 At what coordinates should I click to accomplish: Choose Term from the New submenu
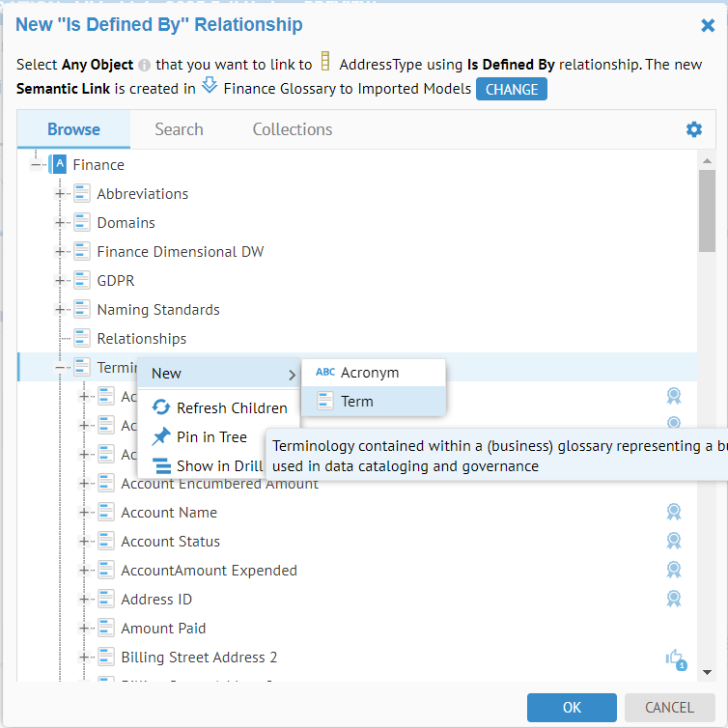[x=356, y=402]
